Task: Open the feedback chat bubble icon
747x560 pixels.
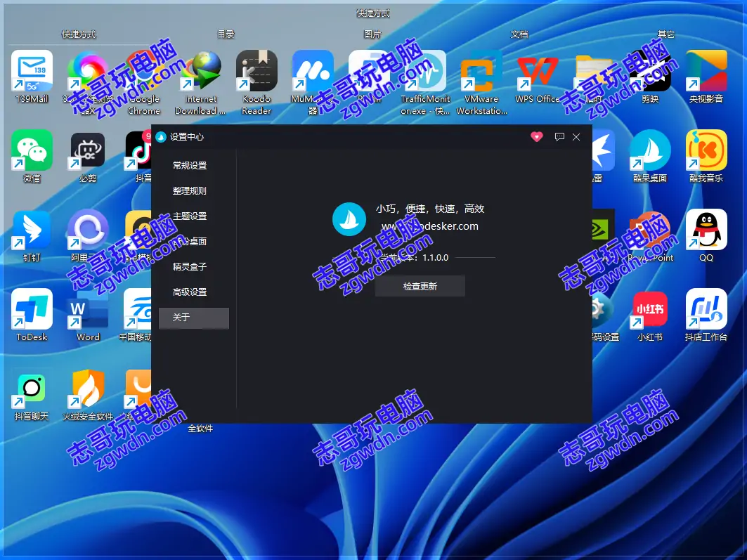Action: tap(559, 137)
